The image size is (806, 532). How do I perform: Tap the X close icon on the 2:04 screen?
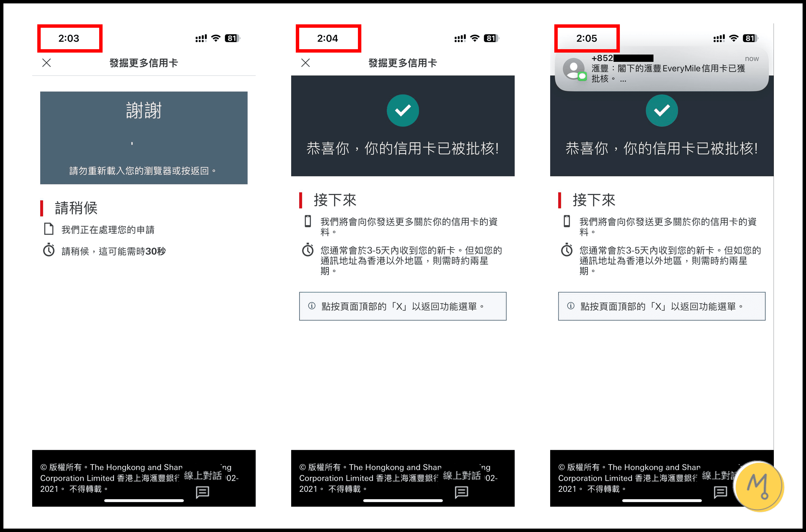pos(306,63)
